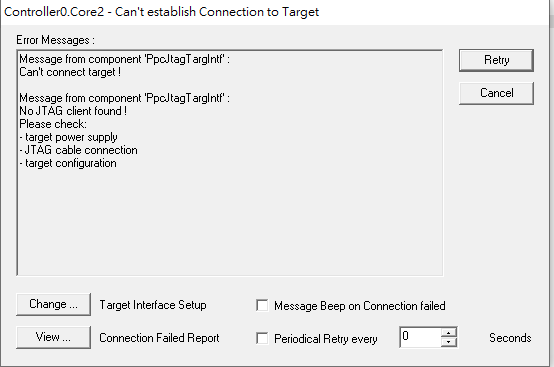Image resolution: width=554 pixels, height=367 pixels.
Task: Click the "- target power supply" line
Action: [68, 137]
